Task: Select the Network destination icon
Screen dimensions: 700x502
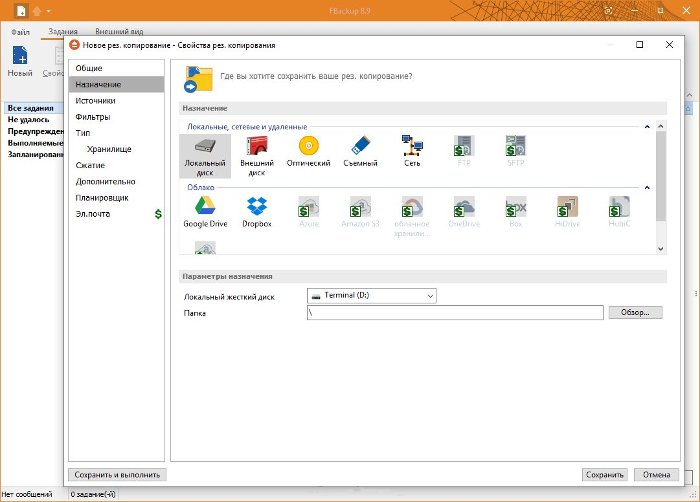Action: [x=412, y=151]
